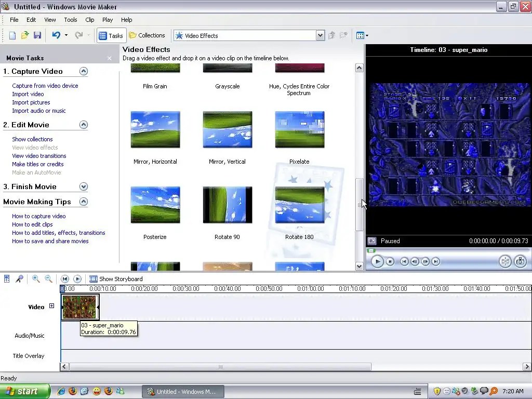Click the Show collections link
The height and width of the screenshot is (399, 532).
pyautogui.click(x=32, y=139)
